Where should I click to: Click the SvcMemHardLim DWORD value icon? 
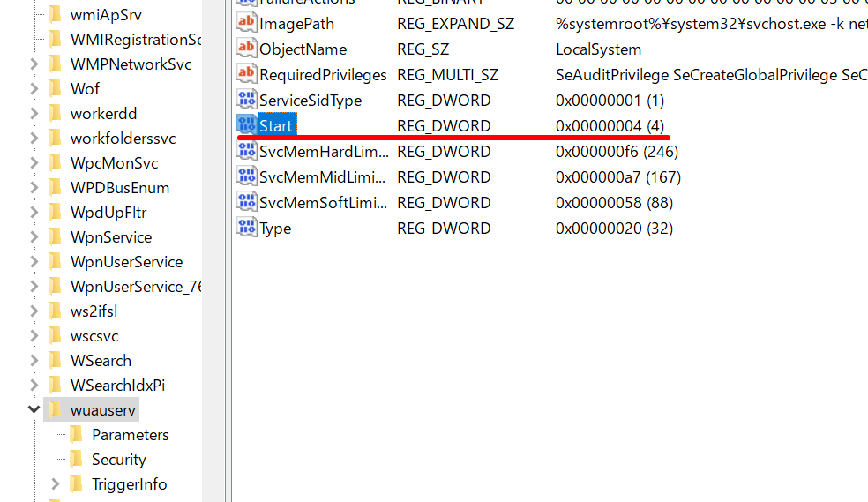click(x=246, y=151)
